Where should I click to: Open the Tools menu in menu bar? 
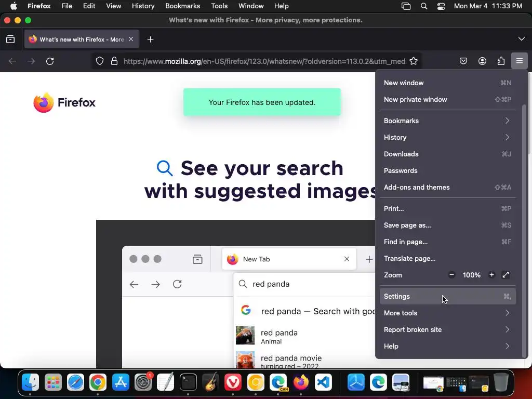tap(219, 6)
